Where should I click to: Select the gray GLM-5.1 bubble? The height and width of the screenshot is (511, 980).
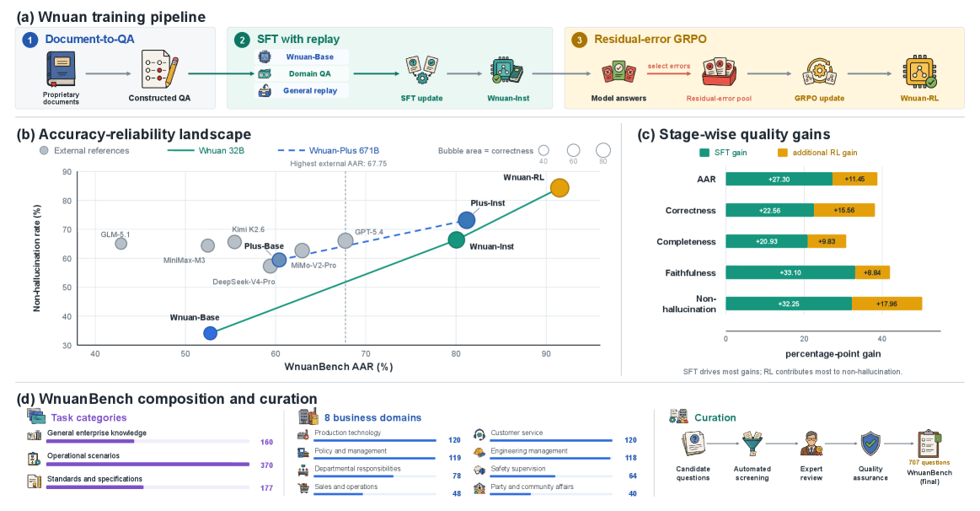tap(121, 244)
